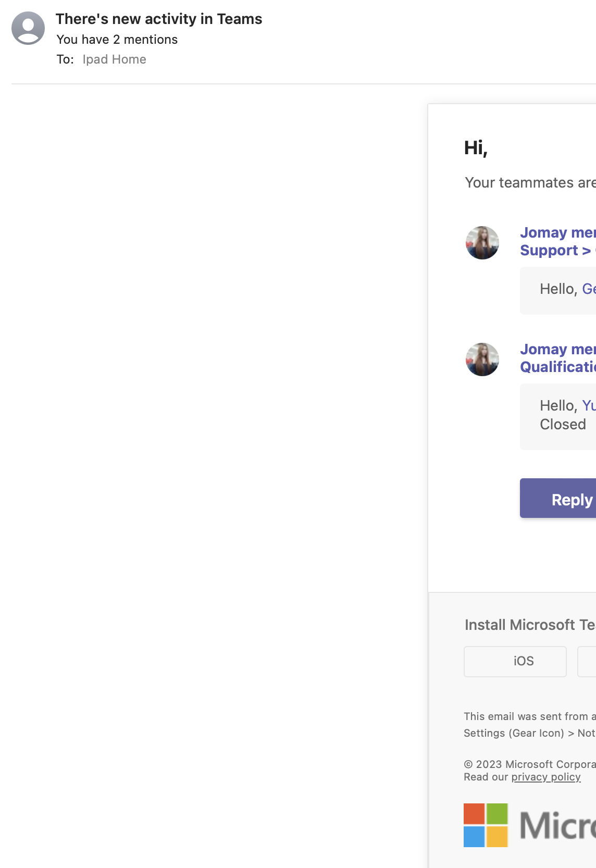Screen dimensions: 596x868
Task: Click the "Settings (Gear Icon) > Not" text
Action: [x=530, y=733]
